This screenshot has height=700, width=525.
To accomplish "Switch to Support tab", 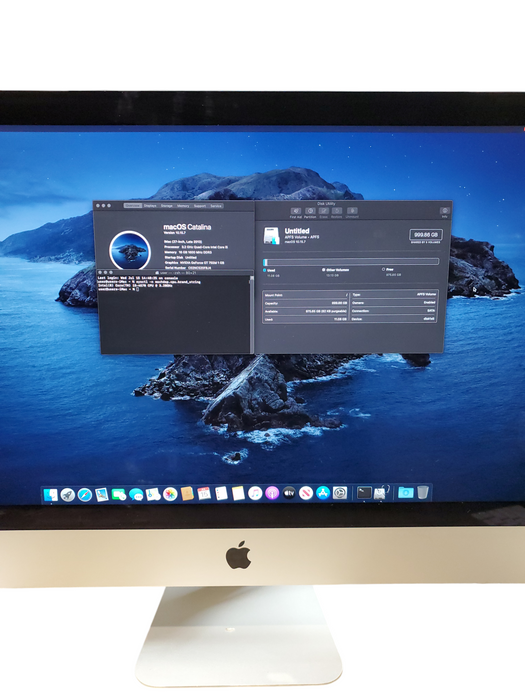I will tap(200, 206).
